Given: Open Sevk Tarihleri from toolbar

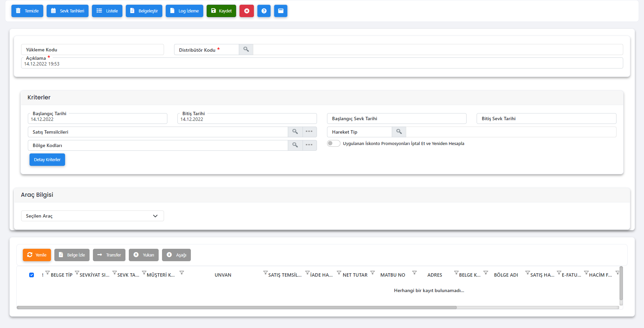Looking at the screenshot, I should (x=67, y=11).
